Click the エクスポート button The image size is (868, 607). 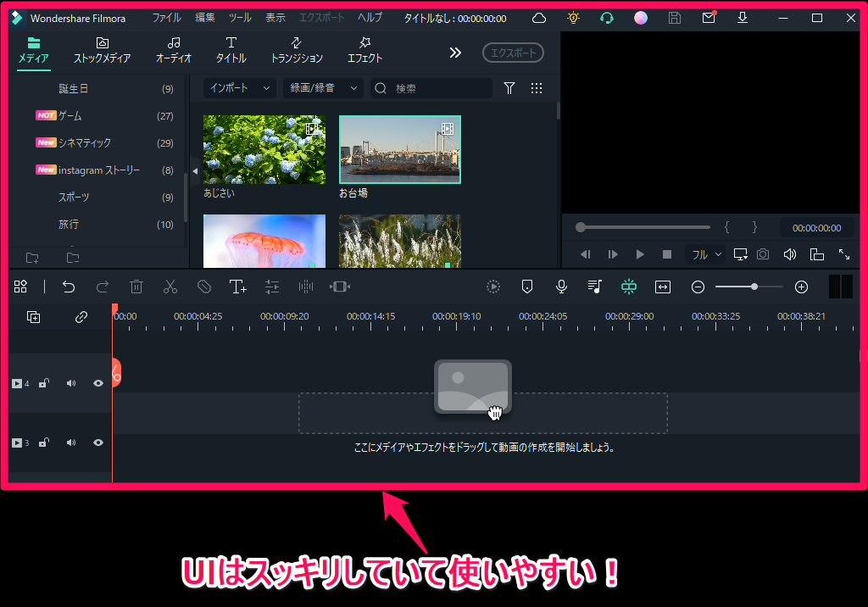coord(513,52)
